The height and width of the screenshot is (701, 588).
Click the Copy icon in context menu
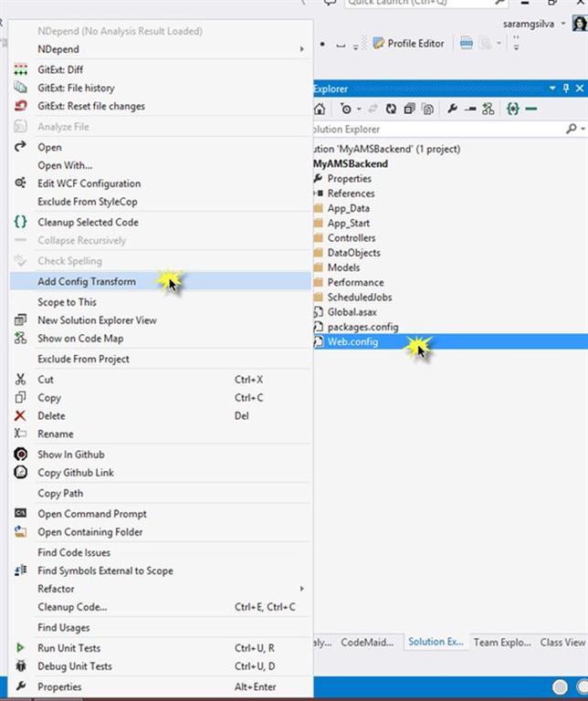coord(21,397)
